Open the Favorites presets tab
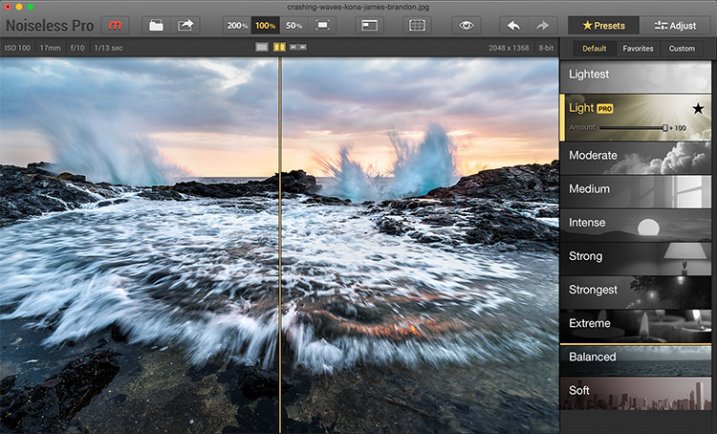 point(639,48)
